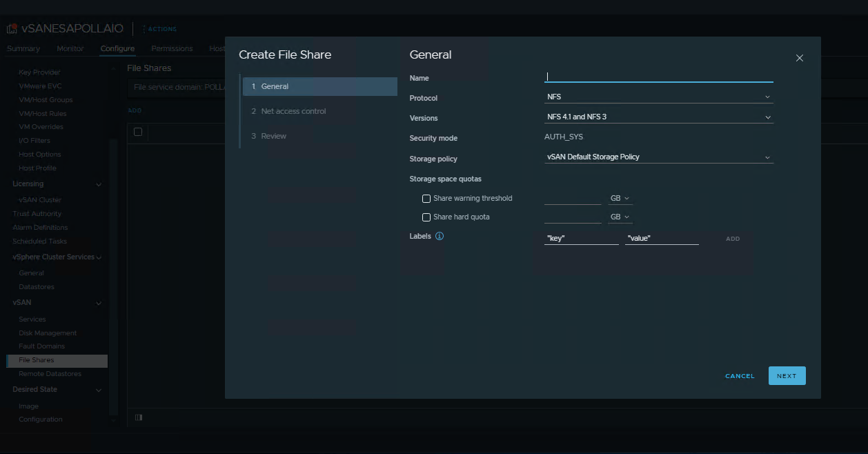Open General under vSphere Cluster Services
The height and width of the screenshot is (454, 868).
pos(31,273)
